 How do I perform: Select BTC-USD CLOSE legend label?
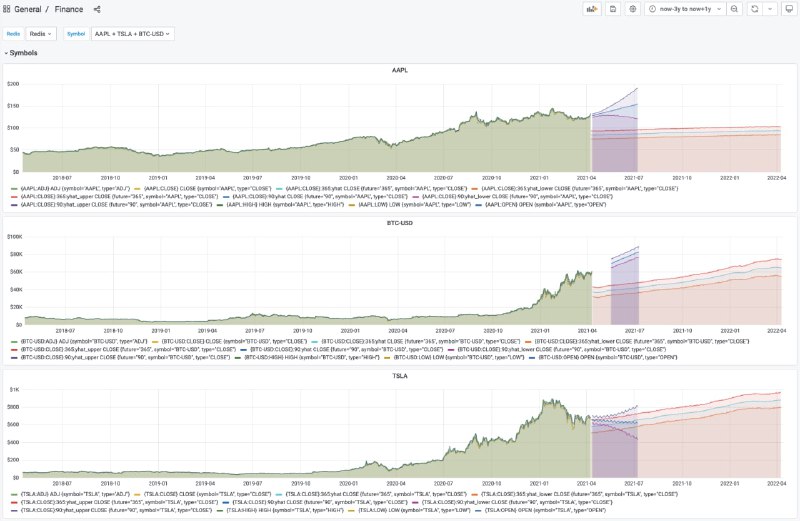pos(234,341)
